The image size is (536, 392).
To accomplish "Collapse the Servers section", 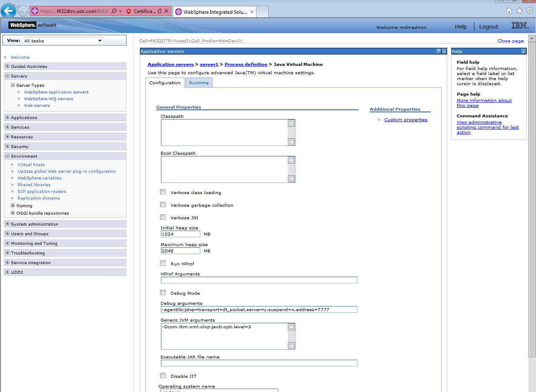I will coord(8,76).
